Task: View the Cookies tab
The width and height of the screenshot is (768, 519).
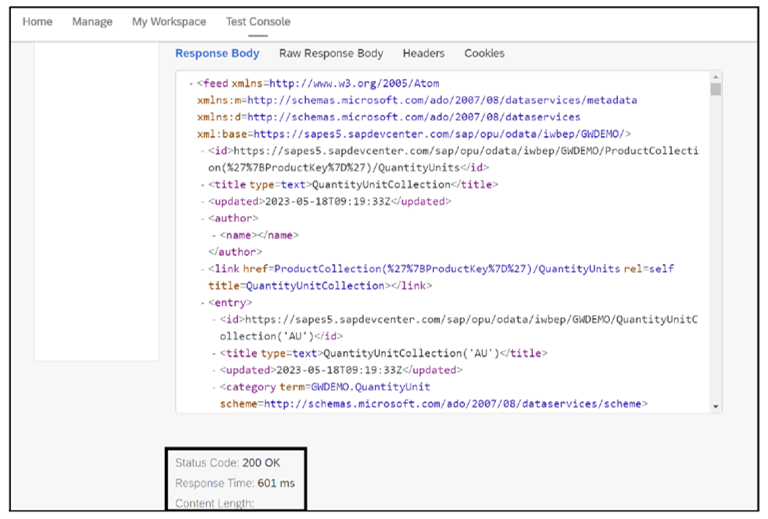Action: click(x=484, y=54)
